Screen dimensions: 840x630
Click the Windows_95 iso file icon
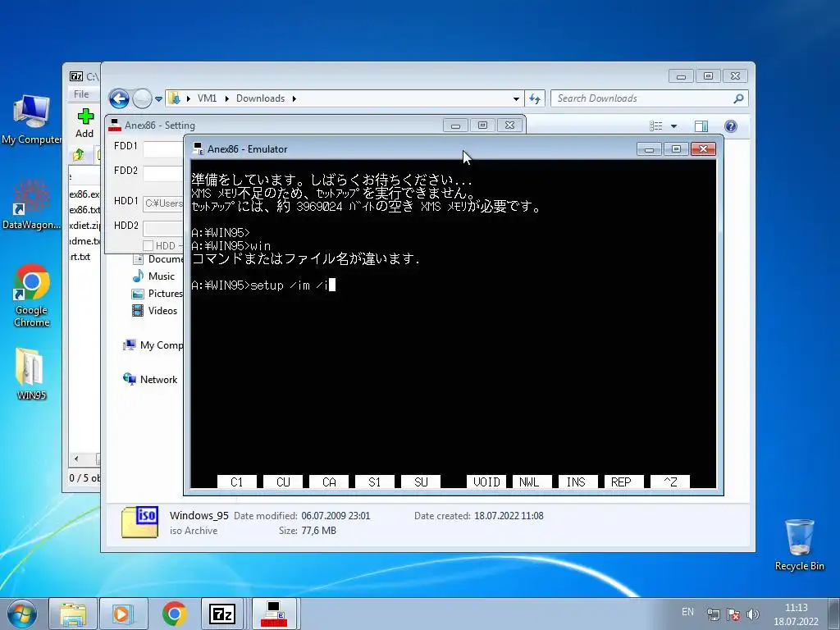click(x=139, y=523)
